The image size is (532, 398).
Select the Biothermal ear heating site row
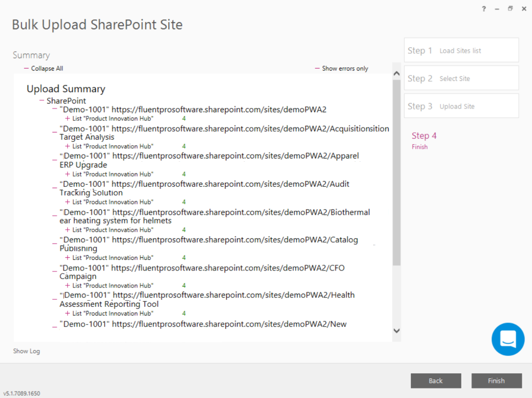215,216
